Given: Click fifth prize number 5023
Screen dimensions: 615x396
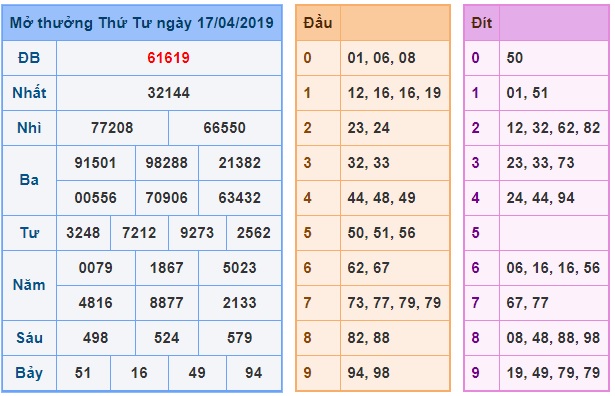Looking at the screenshot, I should (x=240, y=268).
